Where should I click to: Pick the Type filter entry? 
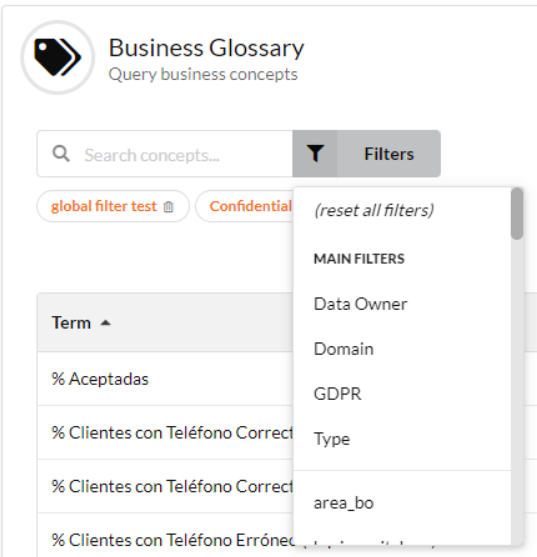(x=332, y=439)
